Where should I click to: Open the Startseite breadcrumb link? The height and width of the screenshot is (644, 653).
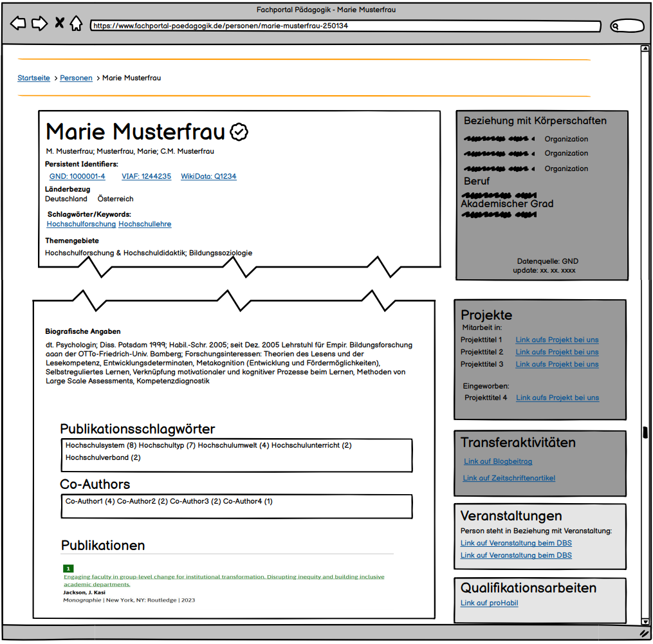(33, 78)
